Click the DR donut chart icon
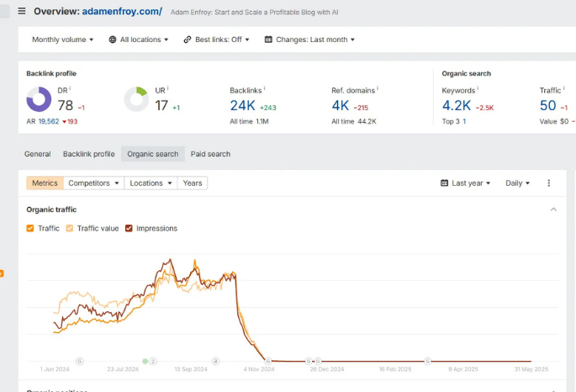The image size is (576, 392). (x=39, y=100)
